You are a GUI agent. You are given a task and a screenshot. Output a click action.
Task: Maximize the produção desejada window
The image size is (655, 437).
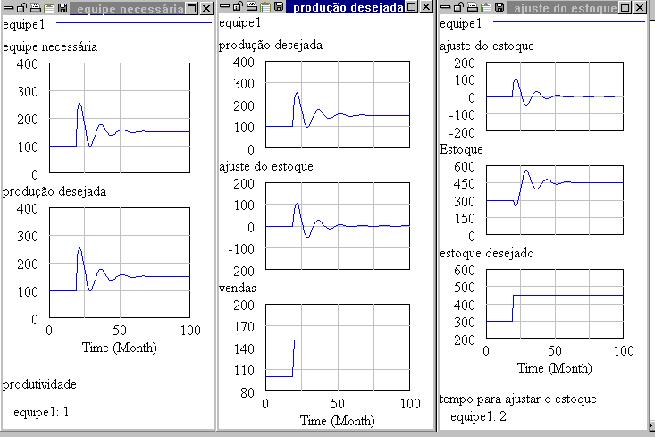tap(412, 8)
